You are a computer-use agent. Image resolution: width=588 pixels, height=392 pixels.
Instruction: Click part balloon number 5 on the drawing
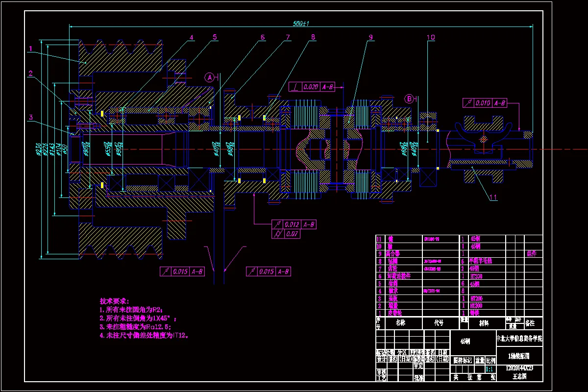tap(215, 37)
